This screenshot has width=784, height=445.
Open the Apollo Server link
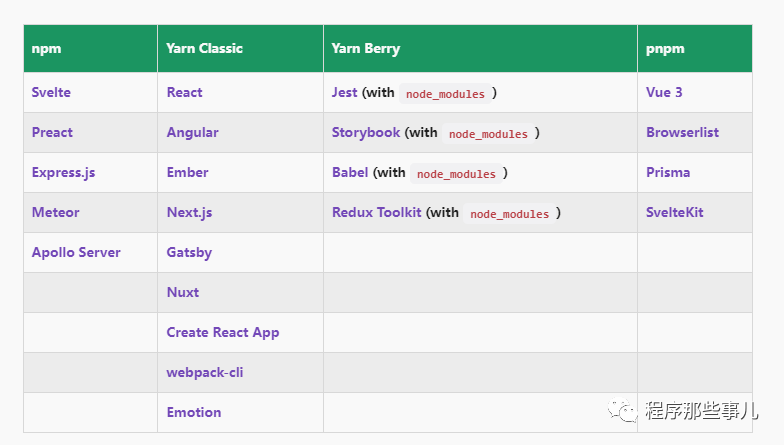pyautogui.click(x=76, y=252)
